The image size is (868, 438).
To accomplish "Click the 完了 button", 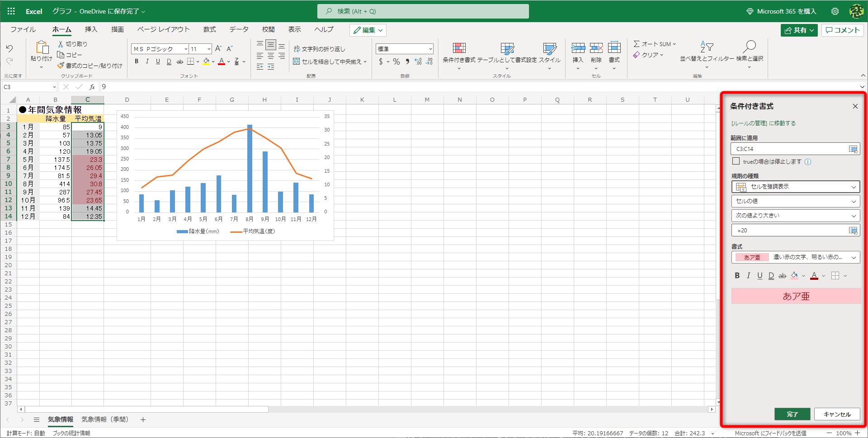I will click(x=792, y=414).
